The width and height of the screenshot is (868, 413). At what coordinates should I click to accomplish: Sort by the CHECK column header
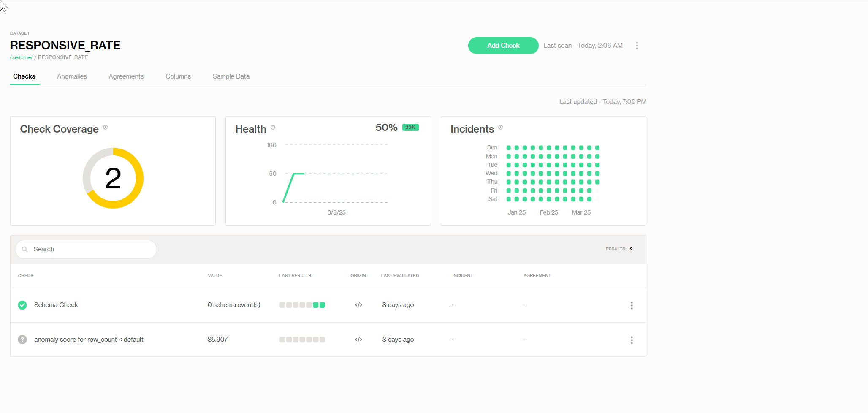pyautogui.click(x=26, y=276)
